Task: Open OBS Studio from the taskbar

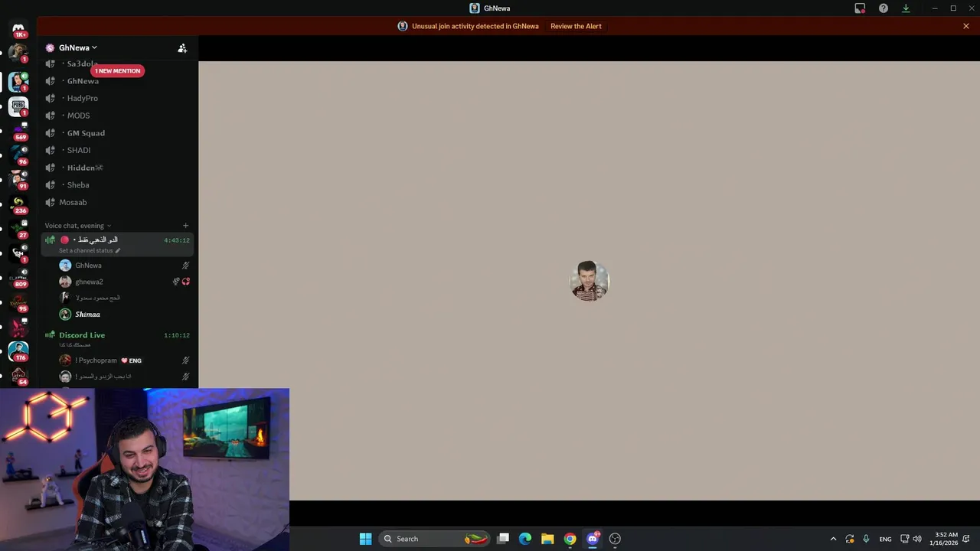Action: click(x=615, y=539)
